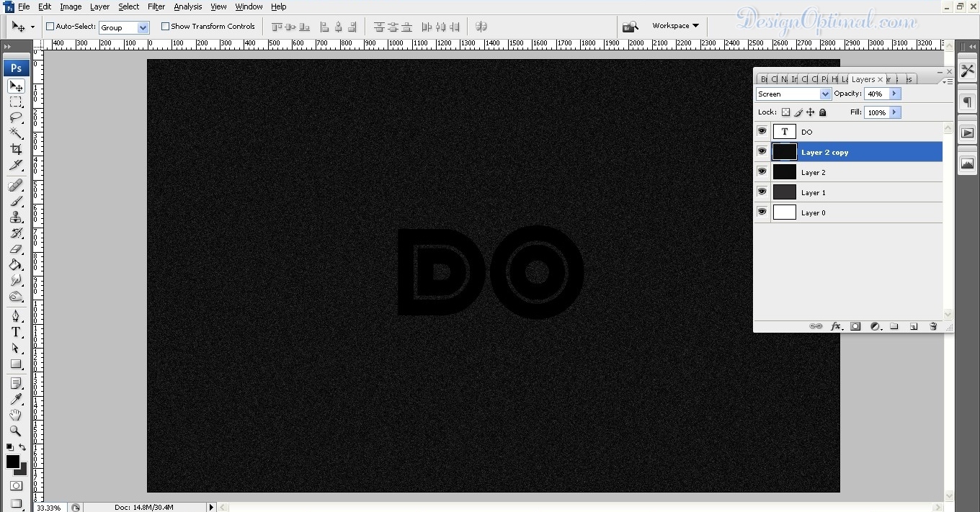Expand the toolbox with double arrows
Viewport: 980px width, 512px height.
coord(8,47)
